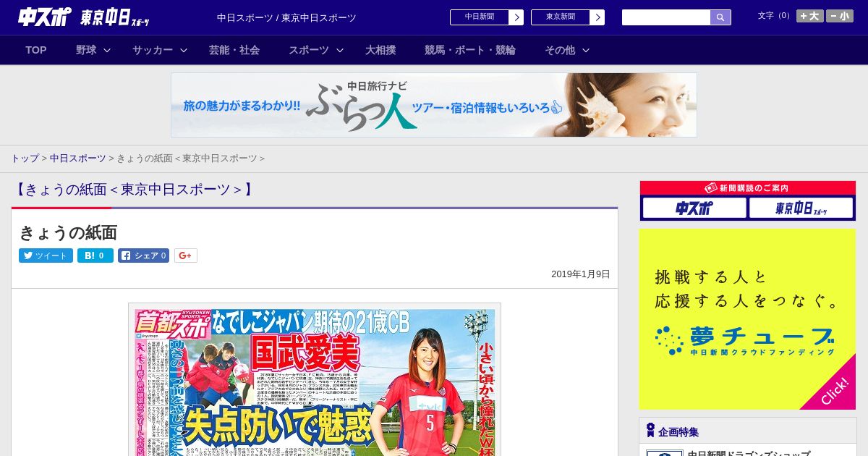Click the 中日スポーツ / 東京中日スポーツ header text
868x456 pixels.
point(286,17)
